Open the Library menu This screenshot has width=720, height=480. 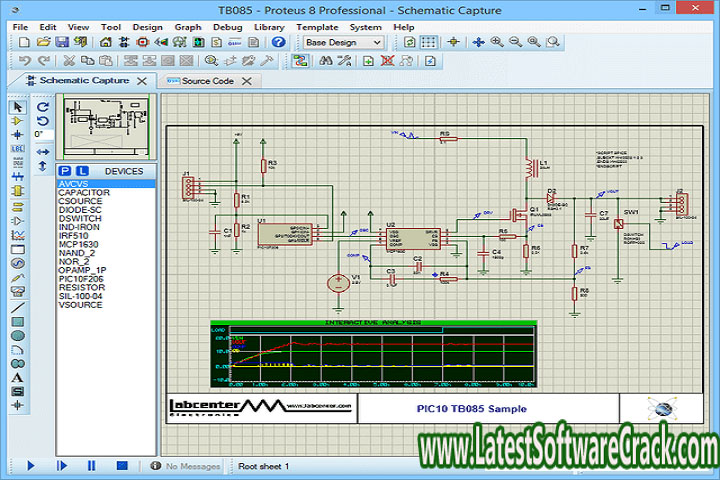269,26
